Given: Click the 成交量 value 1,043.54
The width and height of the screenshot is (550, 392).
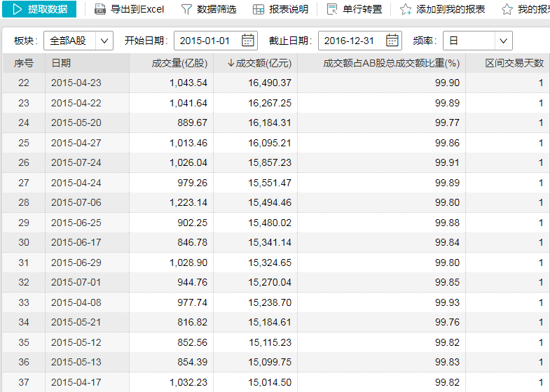Looking at the screenshot, I should pos(188,83).
